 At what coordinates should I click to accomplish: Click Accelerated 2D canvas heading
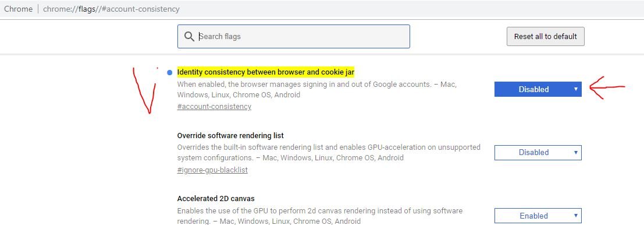click(216, 199)
